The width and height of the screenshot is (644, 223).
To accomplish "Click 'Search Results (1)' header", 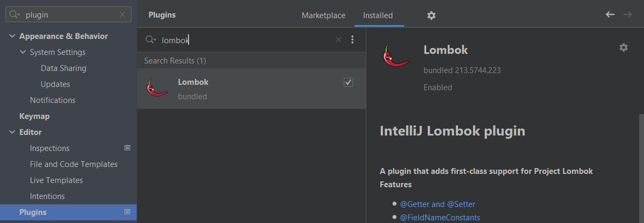I will pyautogui.click(x=175, y=61).
